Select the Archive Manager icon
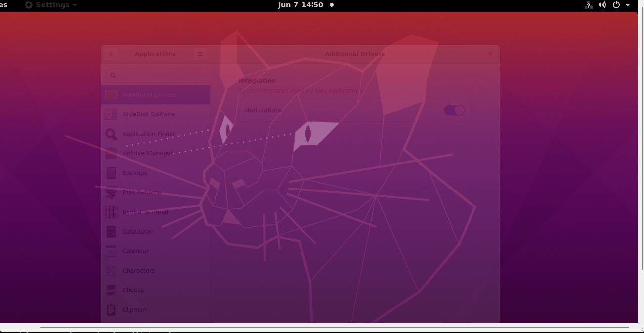Screen dimensions: 644x333 pyautogui.click(x=111, y=153)
